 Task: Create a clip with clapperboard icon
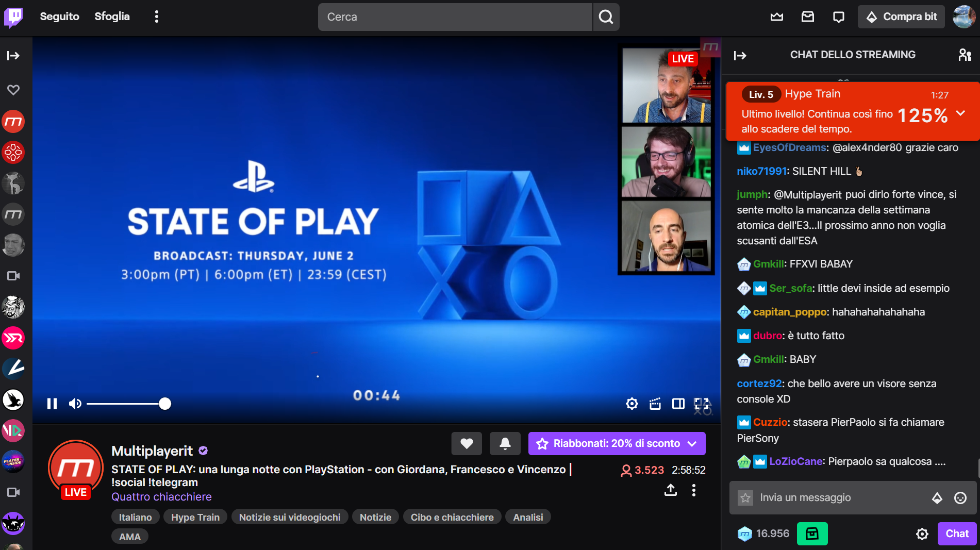(655, 404)
